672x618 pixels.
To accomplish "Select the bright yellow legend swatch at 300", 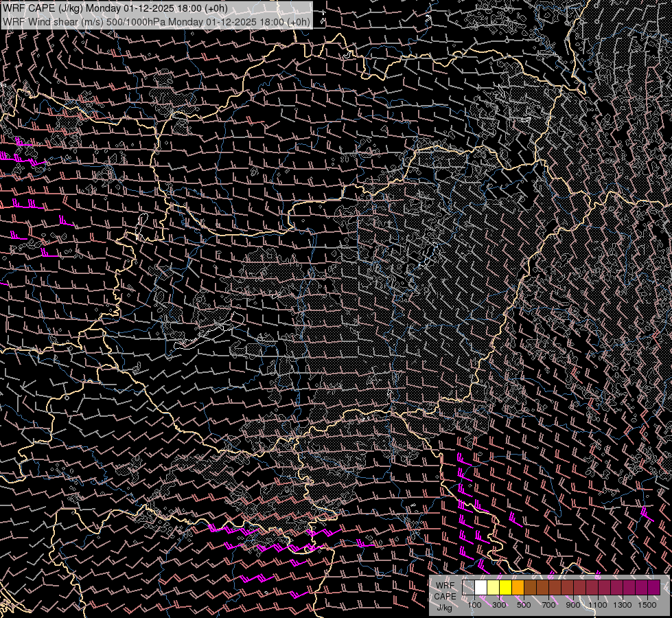I will [505, 587].
